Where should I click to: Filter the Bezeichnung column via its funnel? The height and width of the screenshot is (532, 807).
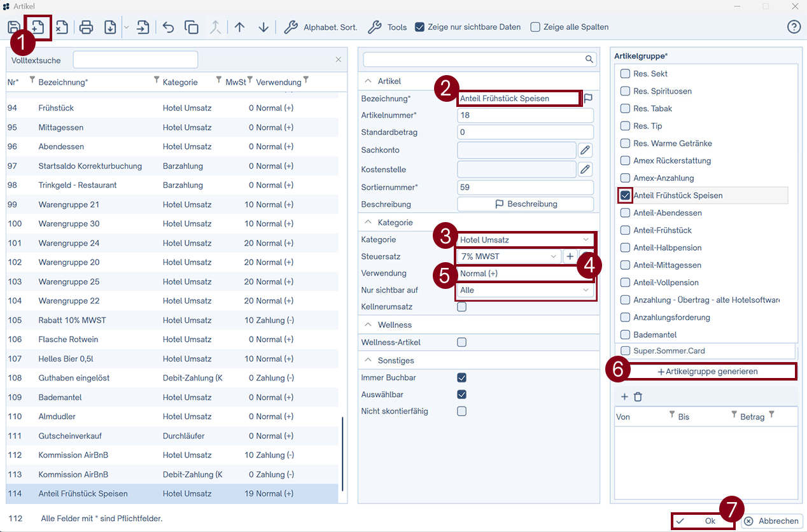pyautogui.click(x=157, y=80)
